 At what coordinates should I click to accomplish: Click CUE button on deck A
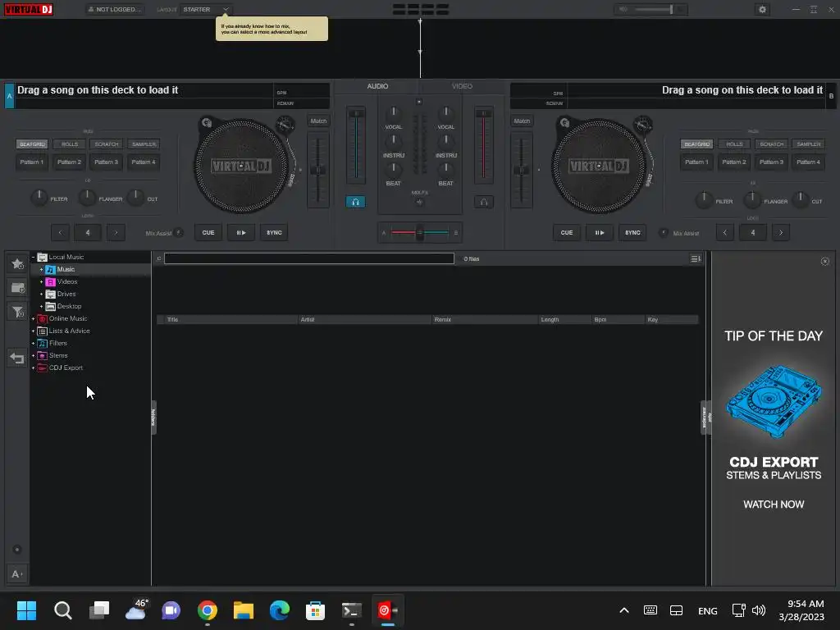pyautogui.click(x=208, y=232)
